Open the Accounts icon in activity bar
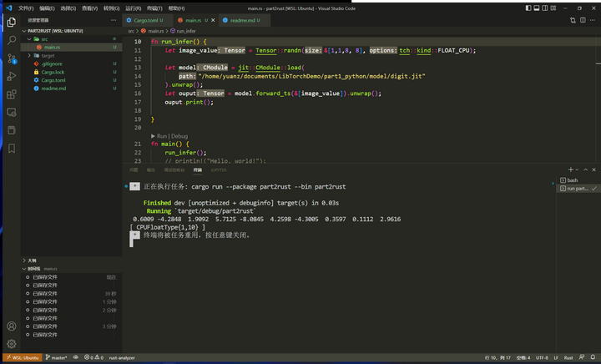601x364 pixels. point(12,326)
